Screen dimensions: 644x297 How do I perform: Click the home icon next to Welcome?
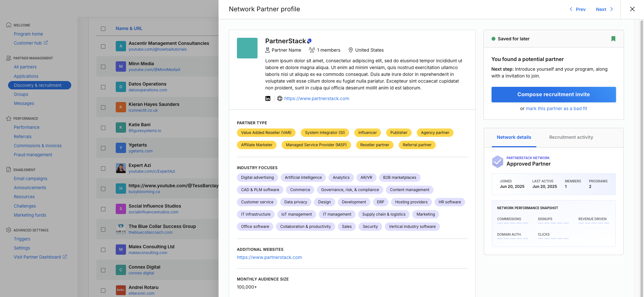tap(8, 25)
